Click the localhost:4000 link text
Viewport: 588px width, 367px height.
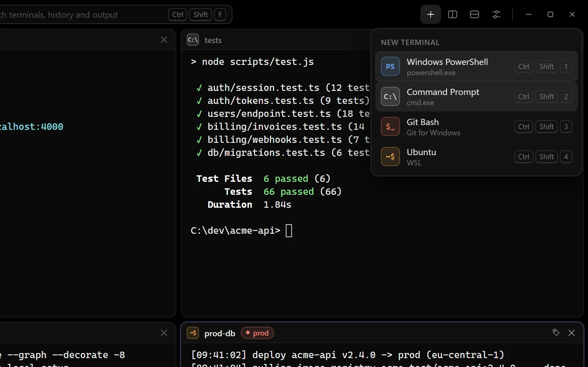coord(31,127)
